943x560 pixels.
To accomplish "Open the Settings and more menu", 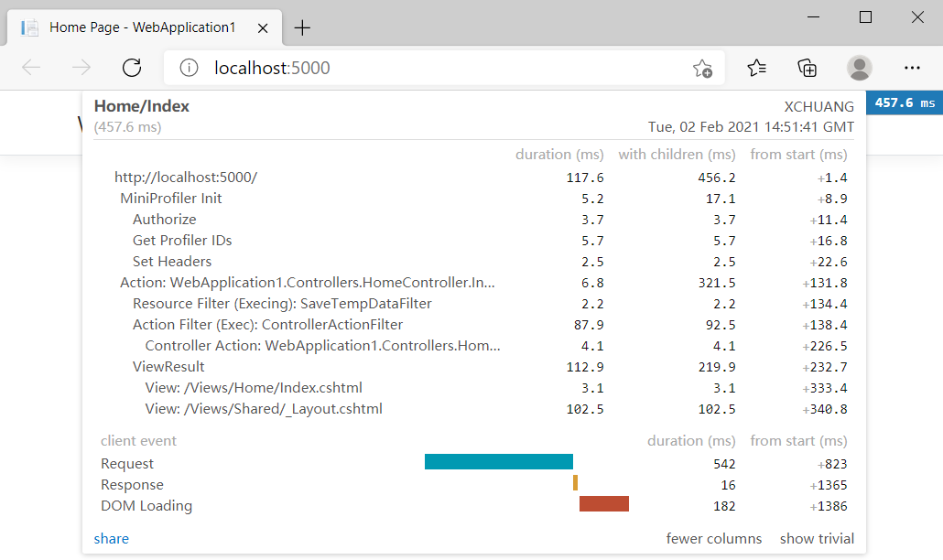I will point(912,68).
